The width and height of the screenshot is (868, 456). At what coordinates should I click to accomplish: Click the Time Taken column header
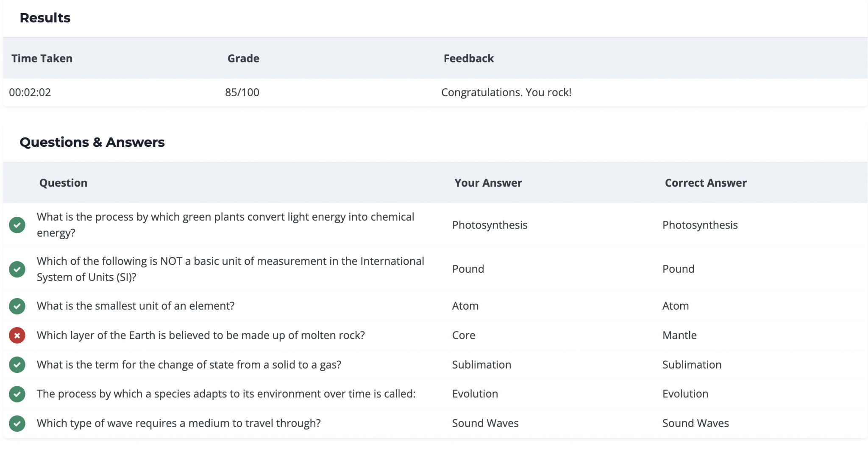[x=42, y=58]
